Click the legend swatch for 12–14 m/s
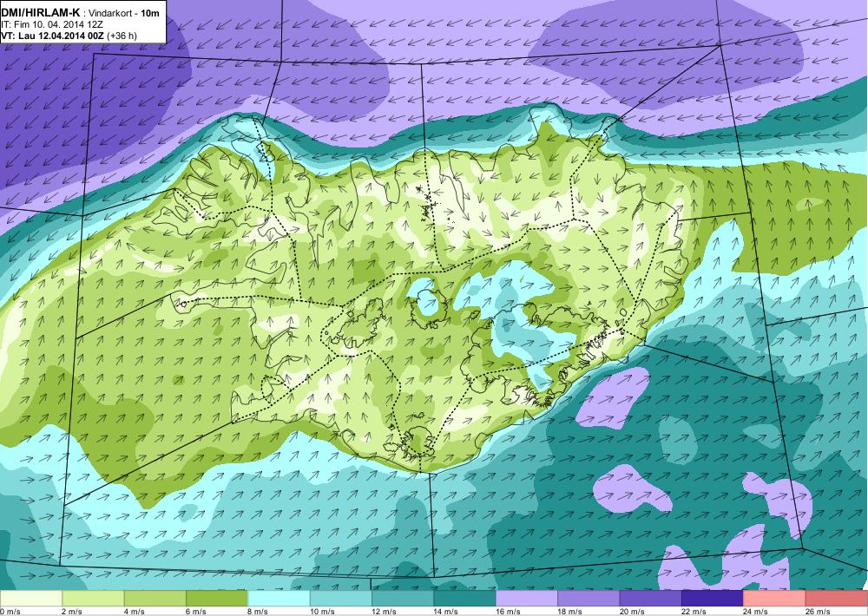 click(403, 599)
